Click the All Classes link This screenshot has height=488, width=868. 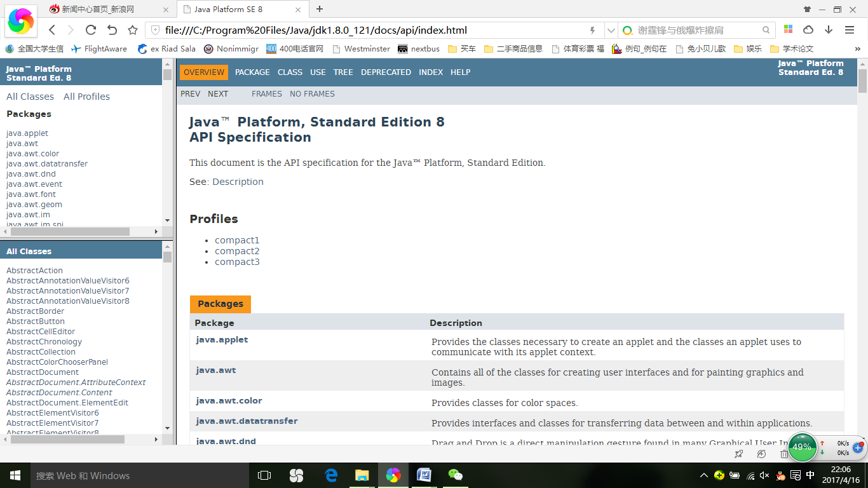(x=30, y=97)
